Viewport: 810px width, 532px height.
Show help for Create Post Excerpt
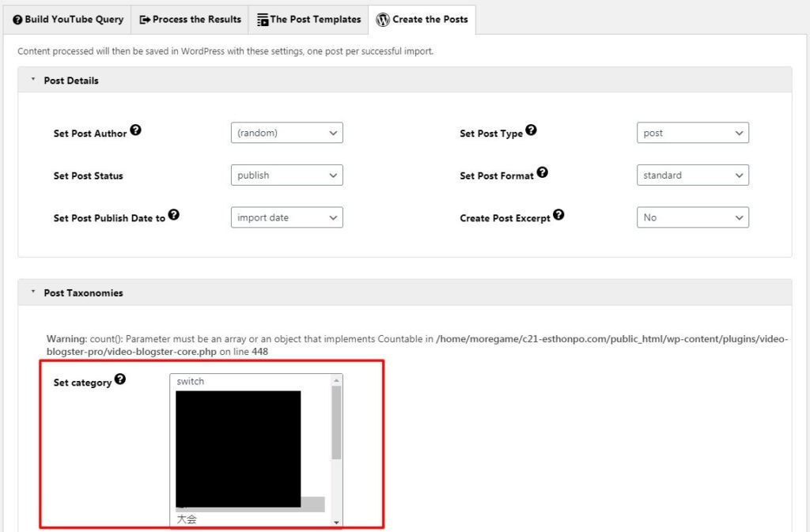coord(558,215)
